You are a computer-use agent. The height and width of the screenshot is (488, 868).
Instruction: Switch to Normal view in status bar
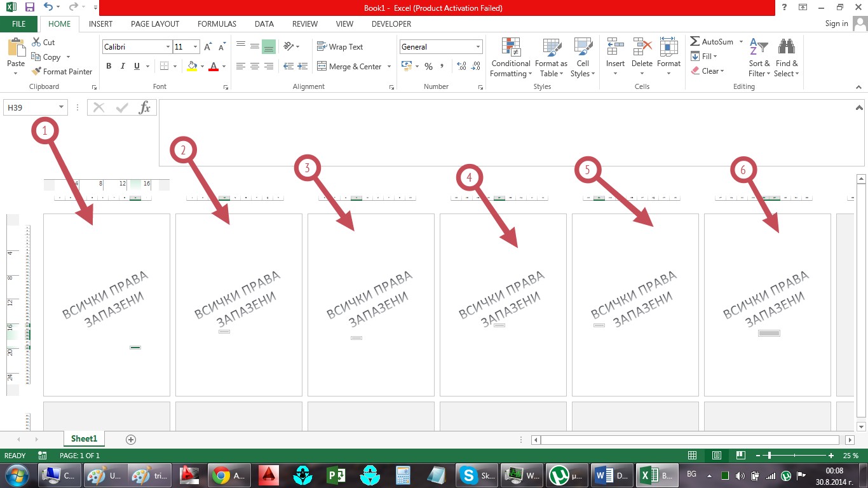(x=692, y=456)
